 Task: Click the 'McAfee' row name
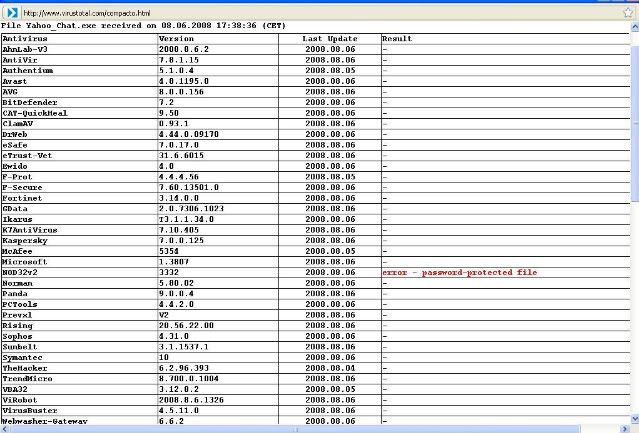coord(17,251)
